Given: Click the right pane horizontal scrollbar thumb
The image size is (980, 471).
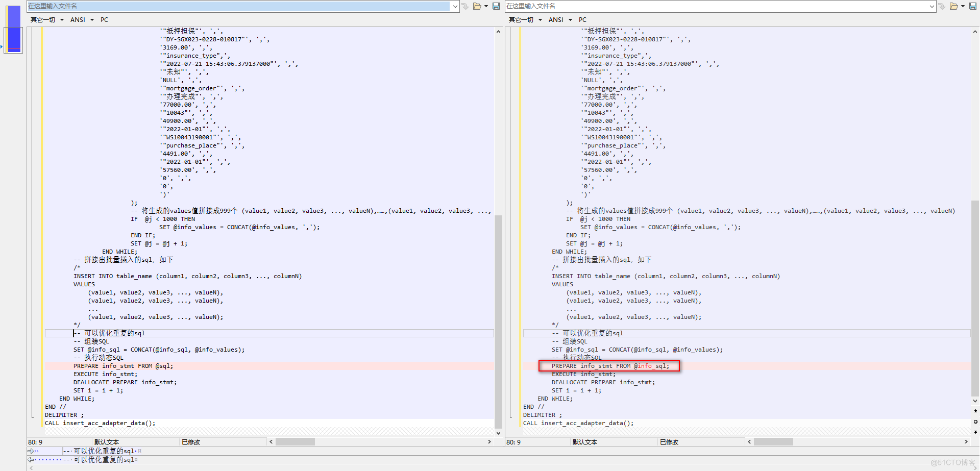Looking at the screenshot, I should 773,442.
